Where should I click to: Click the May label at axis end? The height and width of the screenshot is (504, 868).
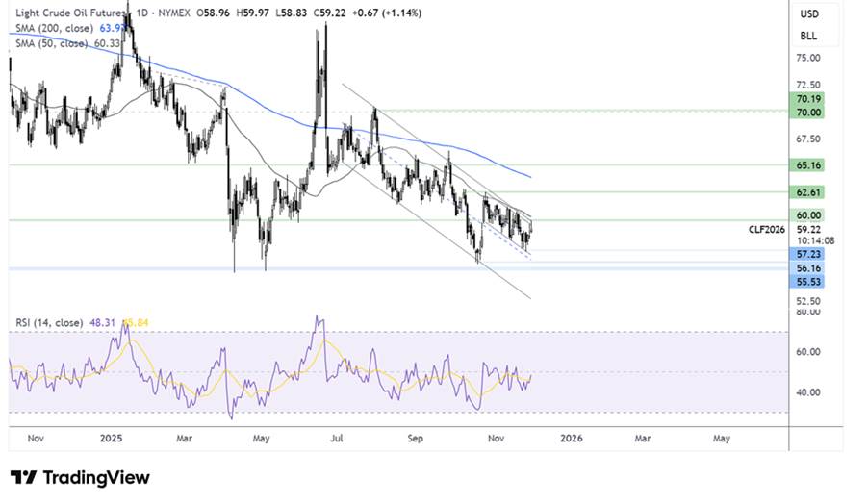tap(722, 439)
